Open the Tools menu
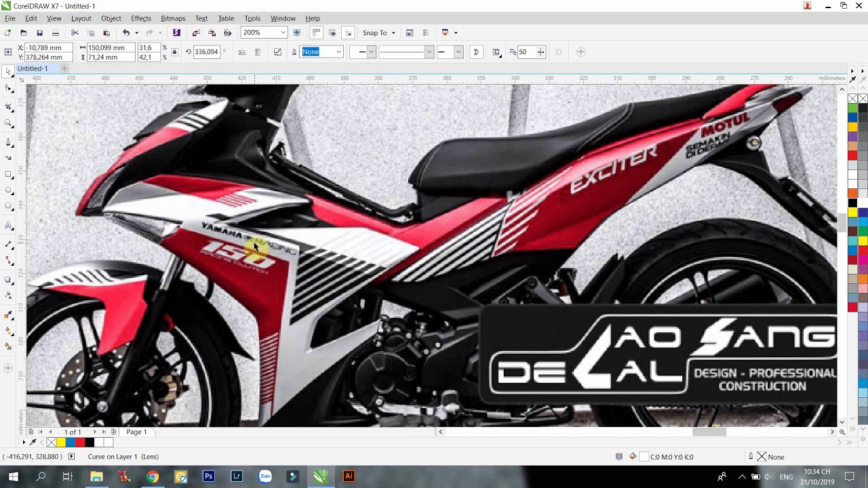 [x=252, y=18]
